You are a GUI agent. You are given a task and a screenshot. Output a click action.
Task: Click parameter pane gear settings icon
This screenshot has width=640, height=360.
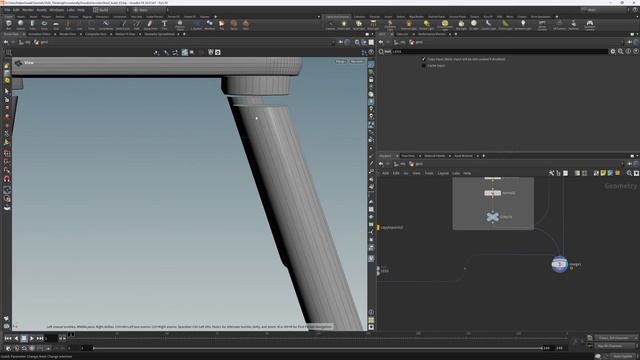613,51
